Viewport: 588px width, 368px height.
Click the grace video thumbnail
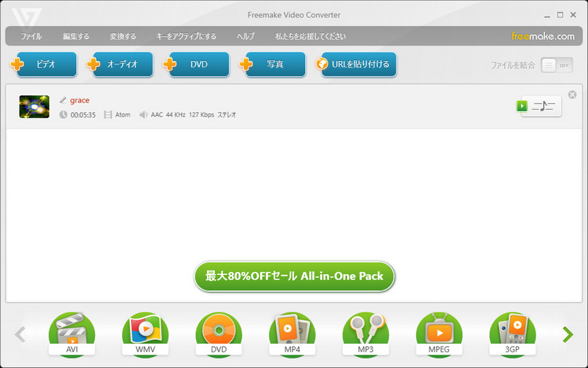pyautogui.click(x=34, y=106)
